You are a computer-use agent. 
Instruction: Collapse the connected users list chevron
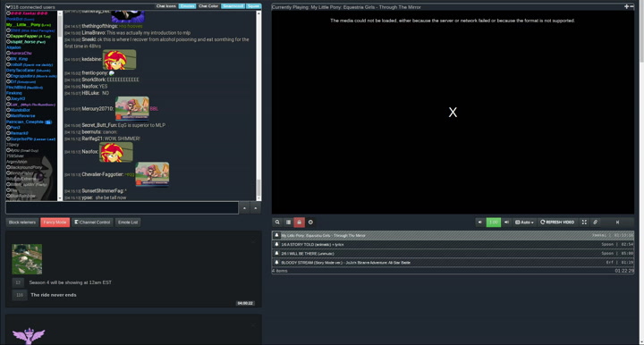point(8,7)
